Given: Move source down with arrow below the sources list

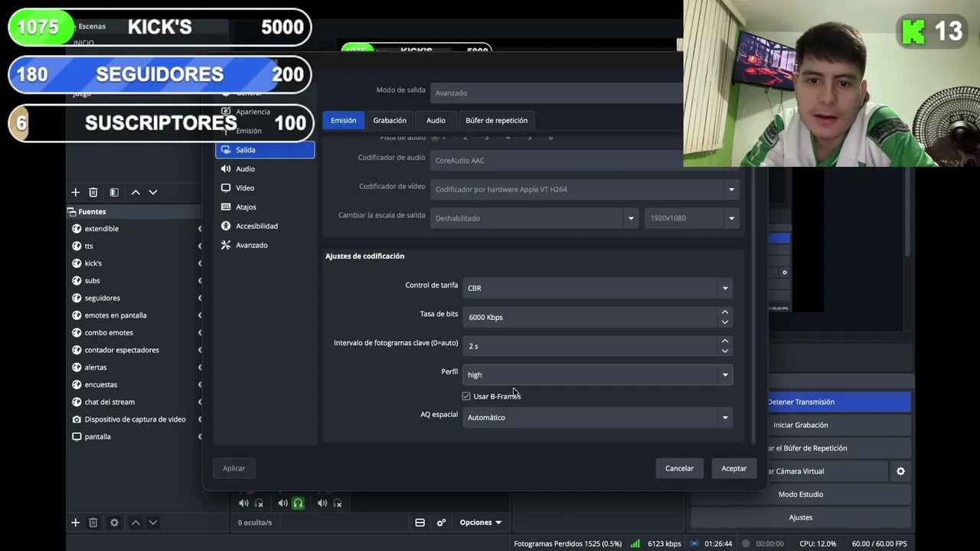Looking at the screenshot, I should (153, 523).
